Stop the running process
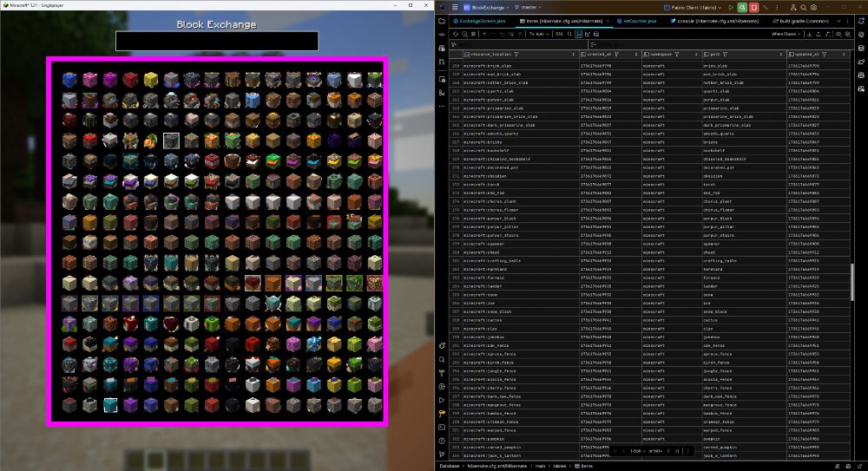Screen dimensions: 868x471 [x=754, y=8]
